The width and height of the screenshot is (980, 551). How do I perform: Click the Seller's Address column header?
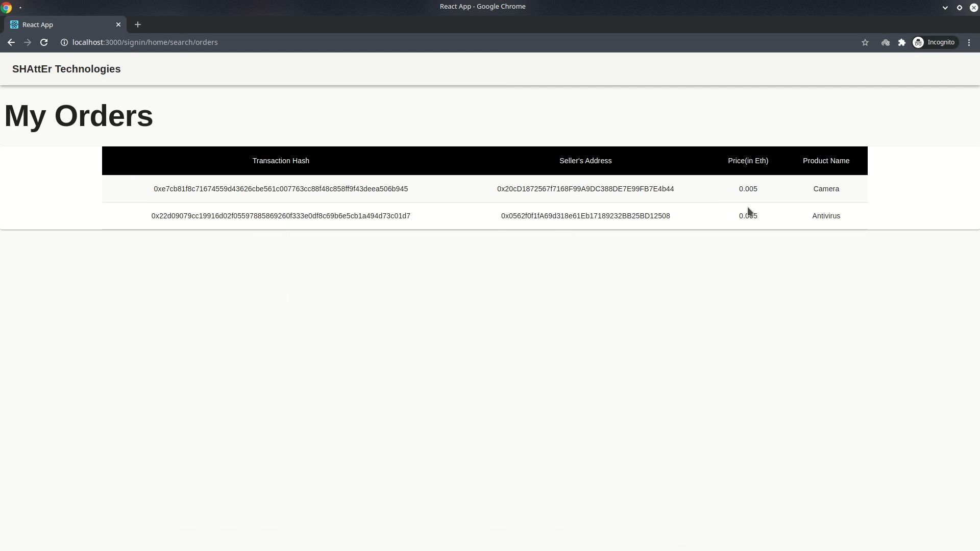click(x=585, y=160)
